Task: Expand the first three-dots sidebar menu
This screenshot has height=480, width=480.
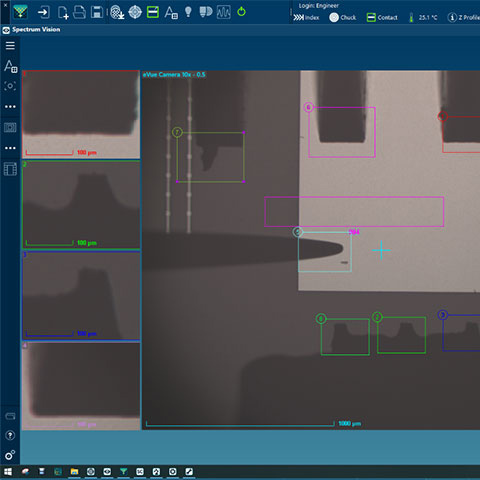Action: click(10, 107)
